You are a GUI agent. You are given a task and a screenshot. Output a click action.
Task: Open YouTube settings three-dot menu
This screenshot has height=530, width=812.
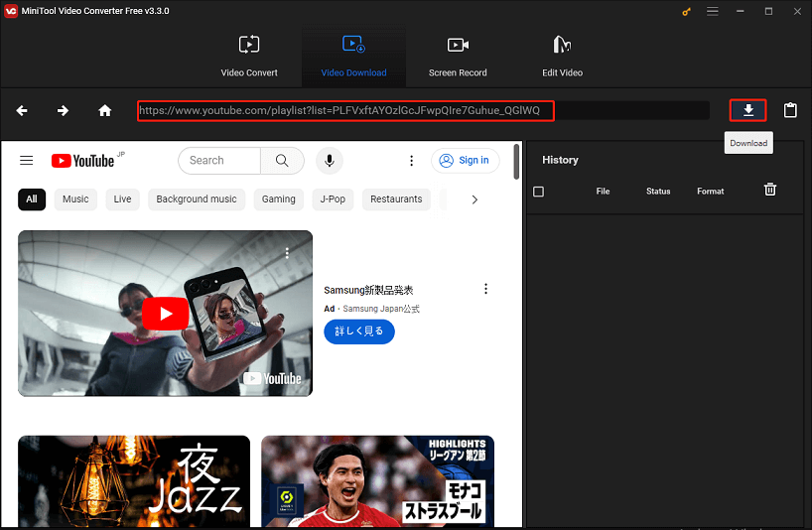412,161
